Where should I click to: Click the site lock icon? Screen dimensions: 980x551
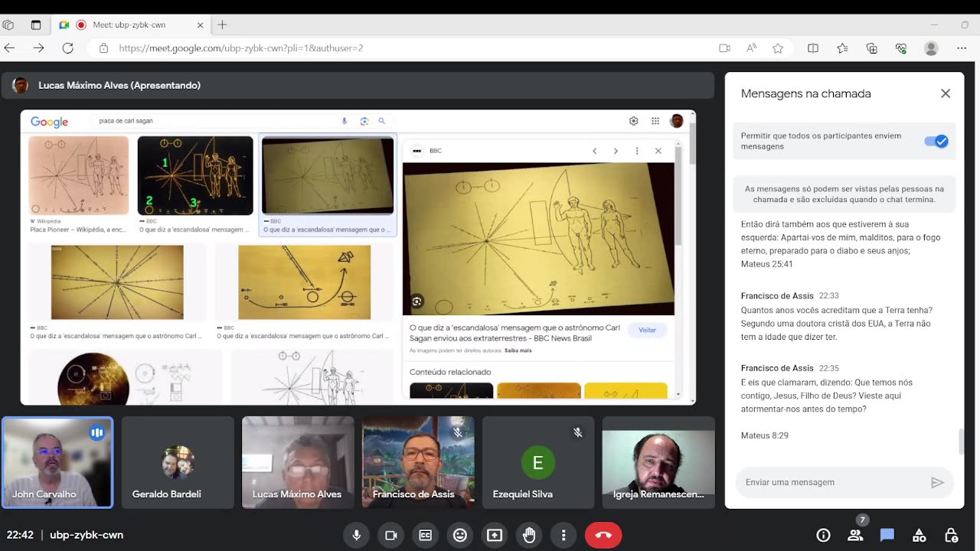[103, 47]
